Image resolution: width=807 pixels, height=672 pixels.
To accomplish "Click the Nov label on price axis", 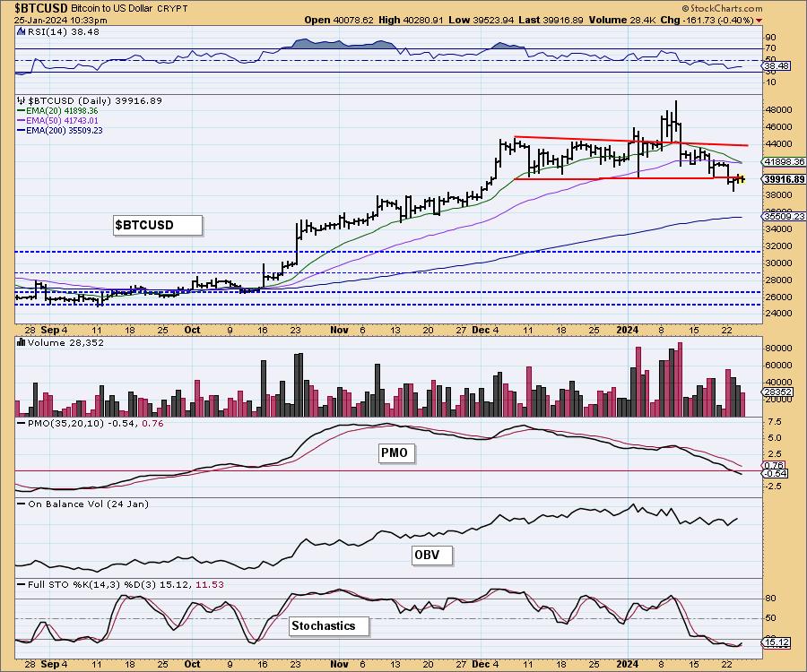I will click(x=339, y=330).
